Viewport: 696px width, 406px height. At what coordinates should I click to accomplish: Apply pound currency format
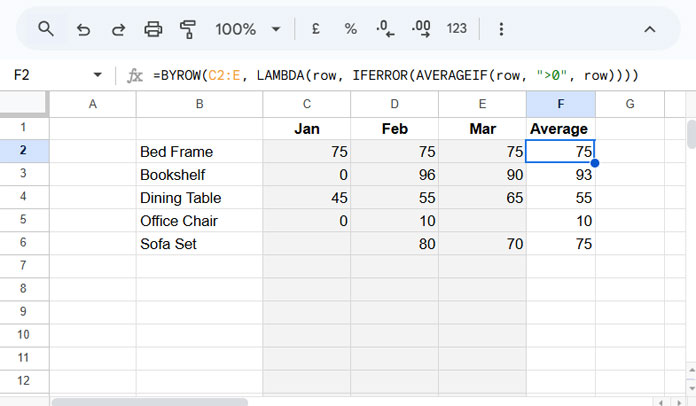[316, 29]
